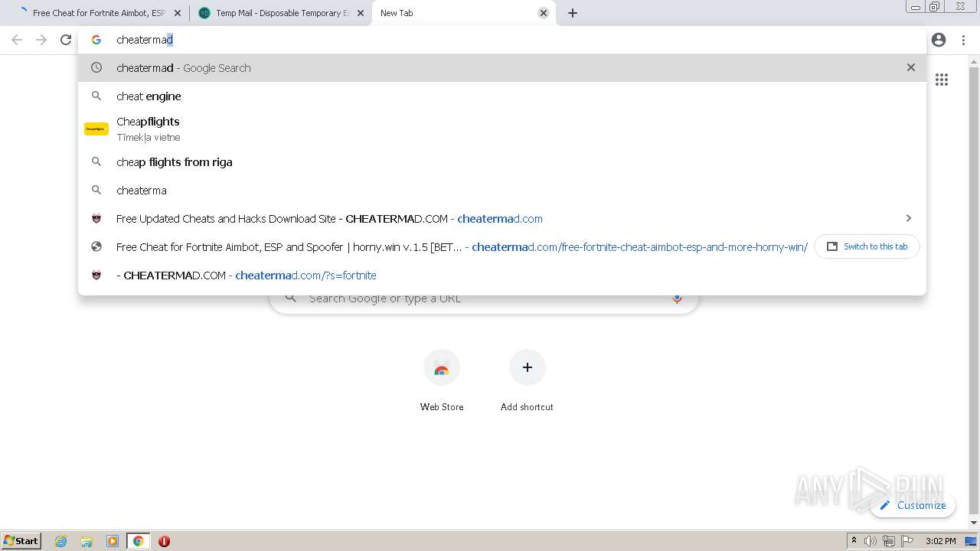
Task: Go forward with the forward arrow
Action: (x=41, y=40)
